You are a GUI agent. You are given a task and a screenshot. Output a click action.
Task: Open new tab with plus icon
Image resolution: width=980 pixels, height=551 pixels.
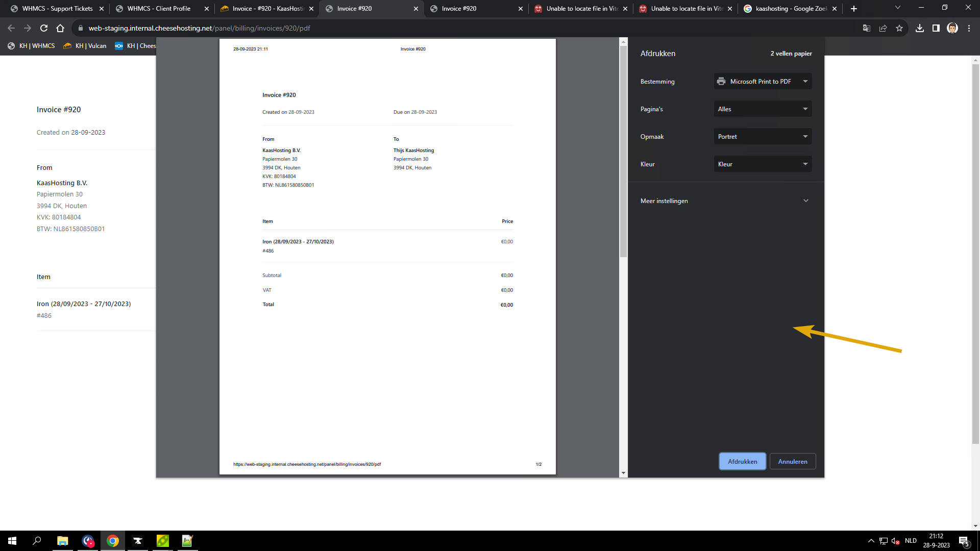click(854, 9)
